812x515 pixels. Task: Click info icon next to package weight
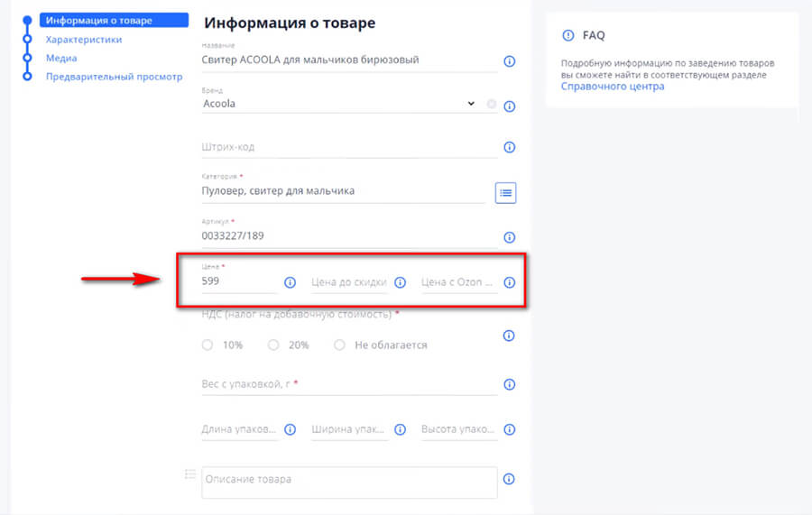point(509,385)
